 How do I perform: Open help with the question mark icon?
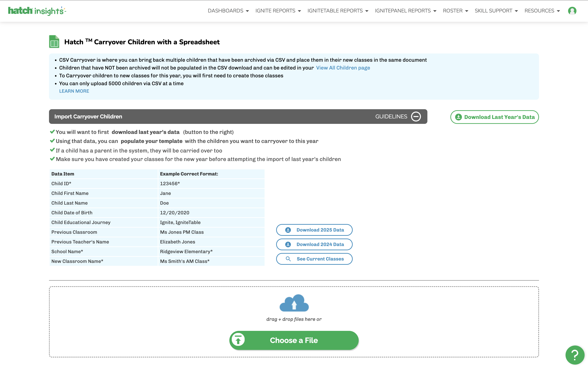575,355
